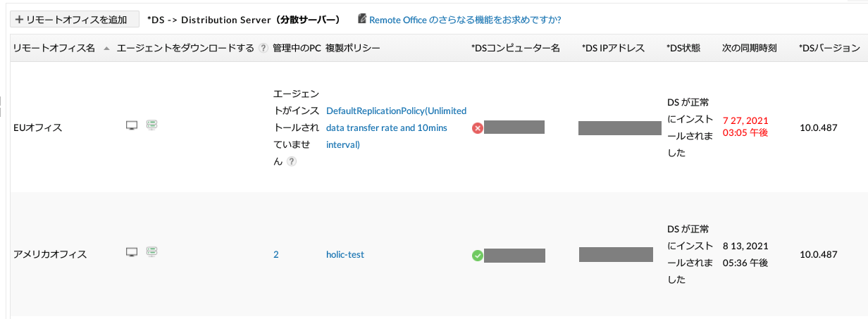
Task: Click the monitor icon in the アメリカオフィス row
Action: [131, 252]
